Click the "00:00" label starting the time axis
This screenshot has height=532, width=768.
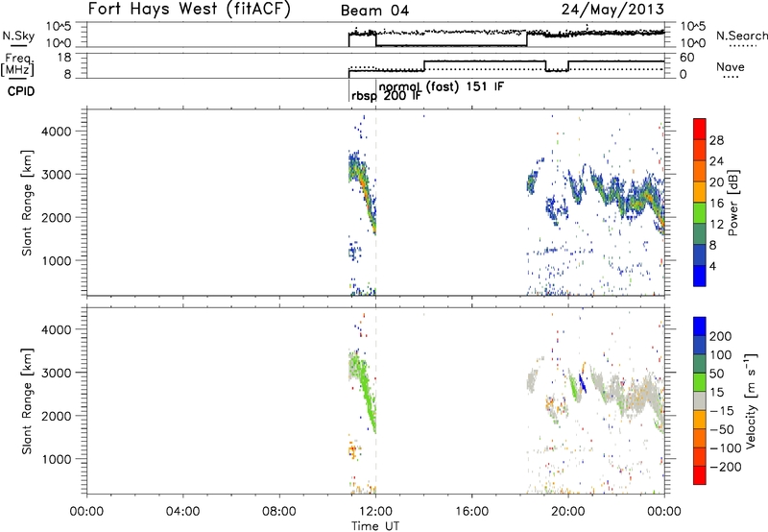86,512
